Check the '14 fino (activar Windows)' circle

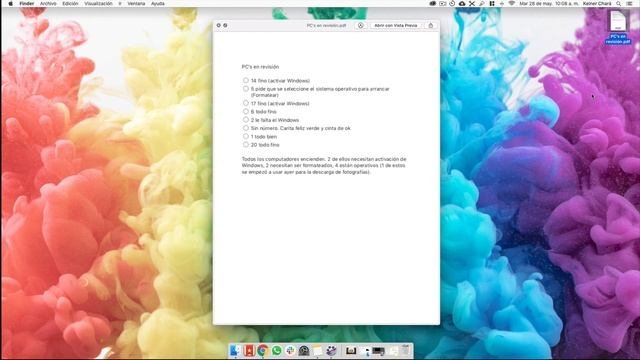coord(246,80)
